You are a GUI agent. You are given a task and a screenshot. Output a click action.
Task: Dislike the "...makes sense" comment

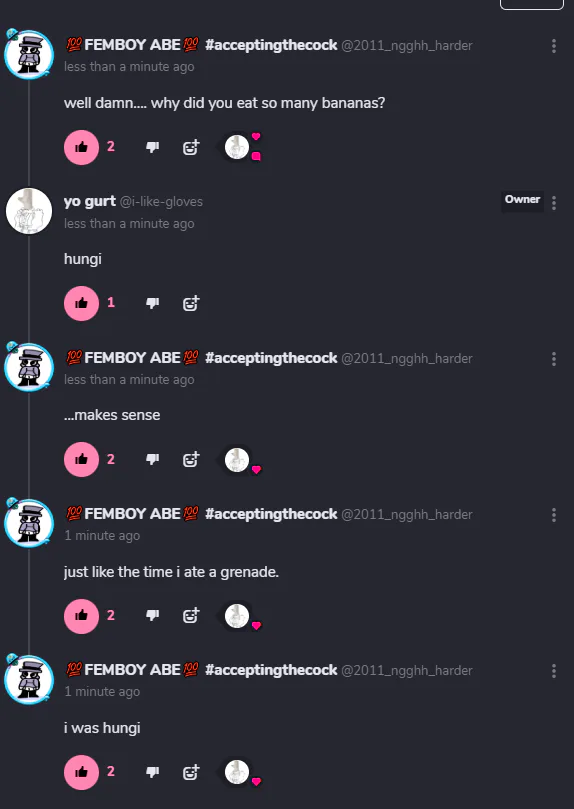(152, 459)
